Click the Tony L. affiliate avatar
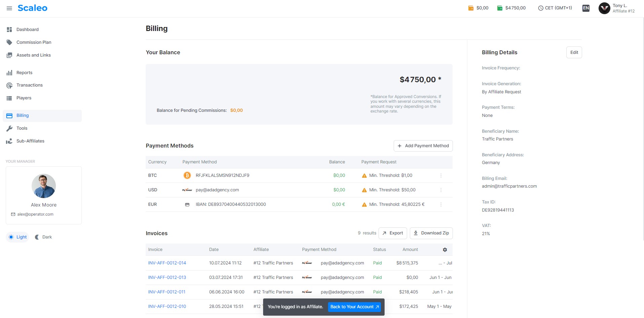The width and height of the screenshot is (644, 318). pos(604,8)
